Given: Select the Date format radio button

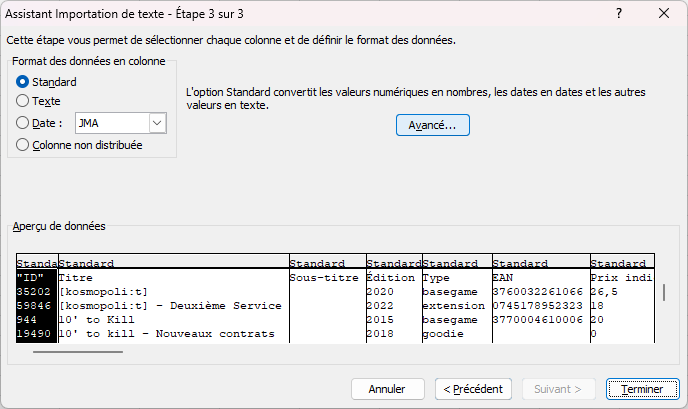Looking at the screenshot, I should [x=23, y=123].
